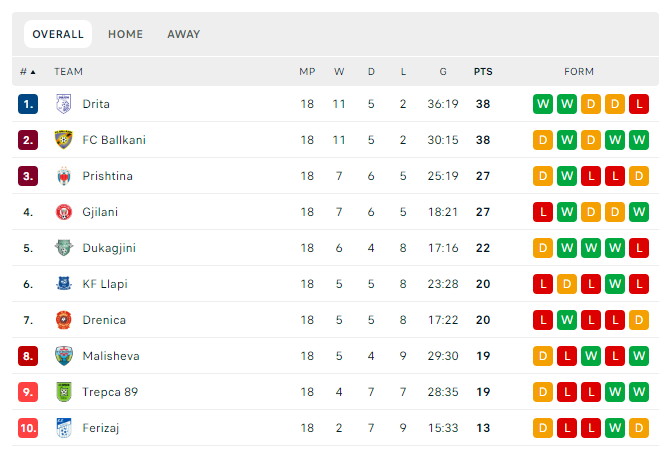Click the Dukagjini club logo
The image size is (668, 449).
(x=64, y=248)
